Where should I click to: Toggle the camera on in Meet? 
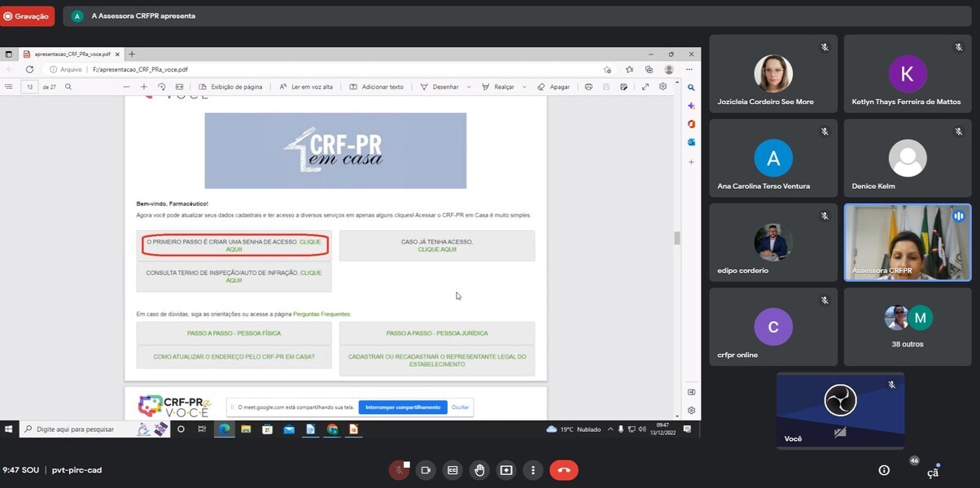click(425, 470)
